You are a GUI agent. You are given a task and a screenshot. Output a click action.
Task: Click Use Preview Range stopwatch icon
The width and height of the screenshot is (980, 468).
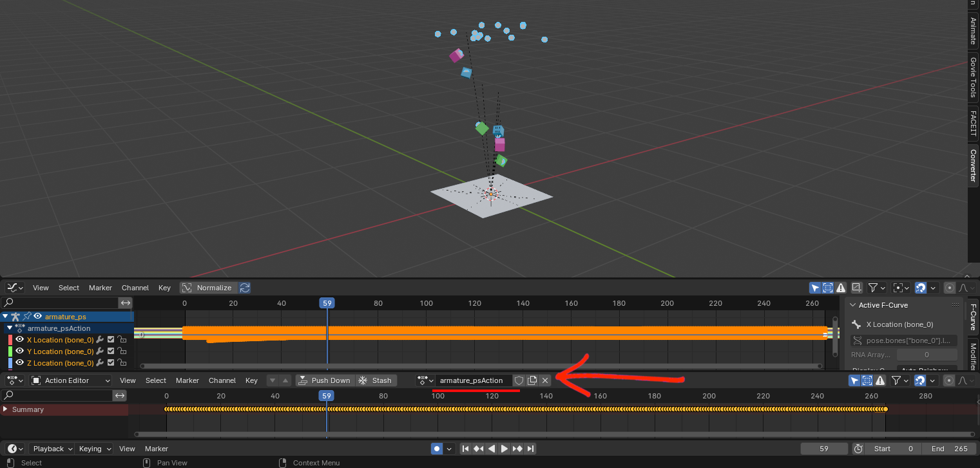pyautogui.click(x=858, y=449)
